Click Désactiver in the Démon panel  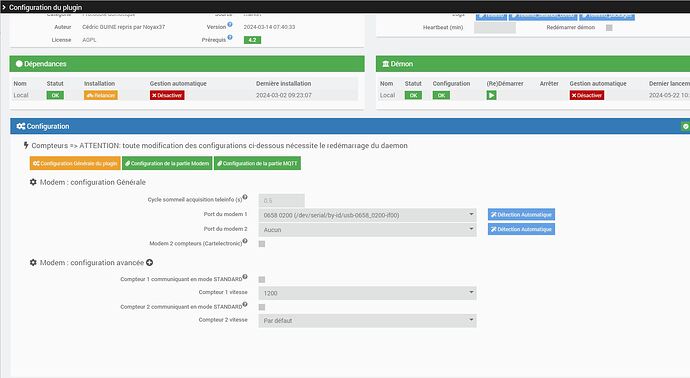[x=587, y=95]
